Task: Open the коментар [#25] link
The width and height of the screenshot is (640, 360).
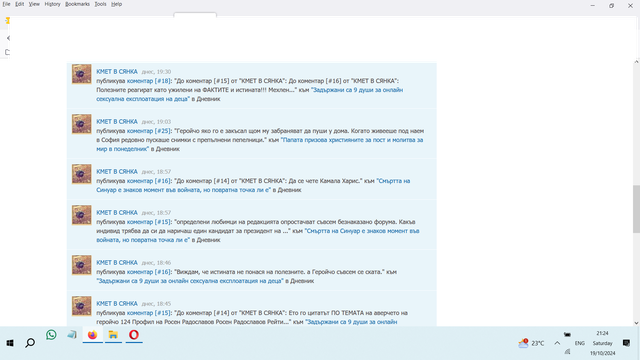Action: [149, 131]
